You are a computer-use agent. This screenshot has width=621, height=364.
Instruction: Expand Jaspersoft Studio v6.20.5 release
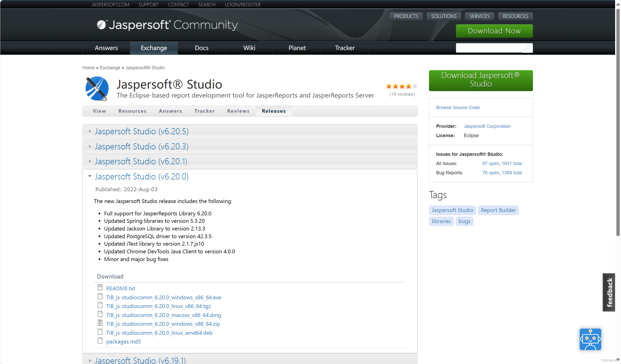(141, 131)
